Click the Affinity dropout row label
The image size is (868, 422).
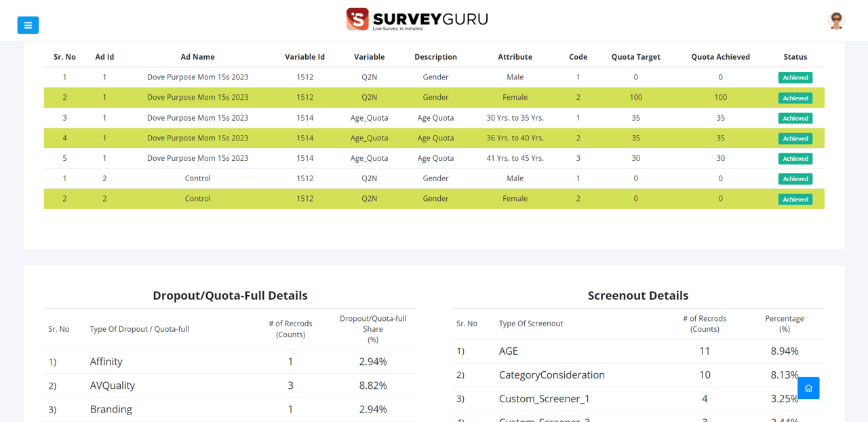point(106,362)
